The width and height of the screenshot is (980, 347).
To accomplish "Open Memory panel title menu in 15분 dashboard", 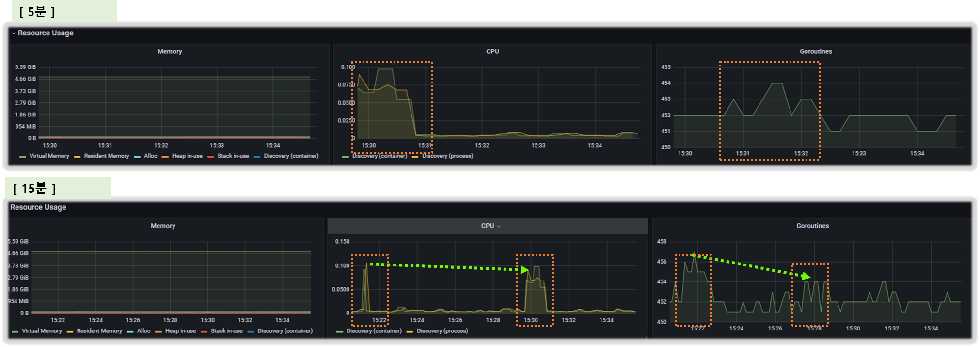I will tap(163, 226).
